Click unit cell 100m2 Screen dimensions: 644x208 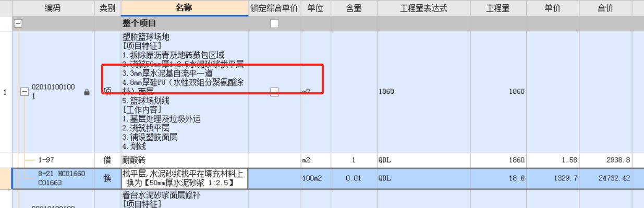[x=315, y=178]
